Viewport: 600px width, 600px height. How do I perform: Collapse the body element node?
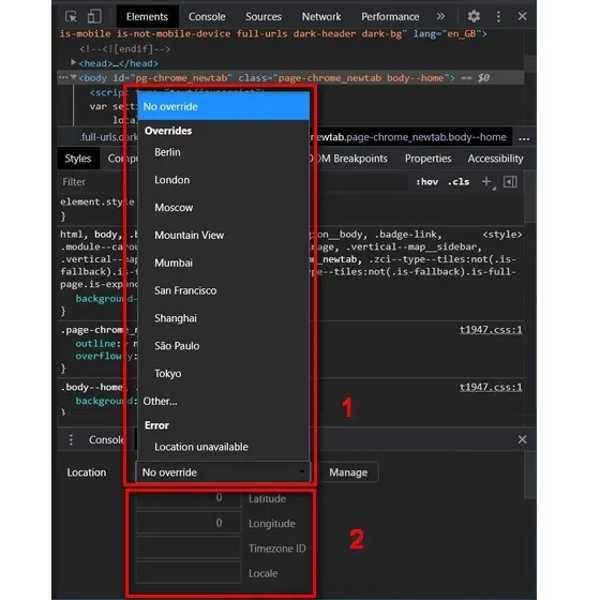(x=73, y=77)
